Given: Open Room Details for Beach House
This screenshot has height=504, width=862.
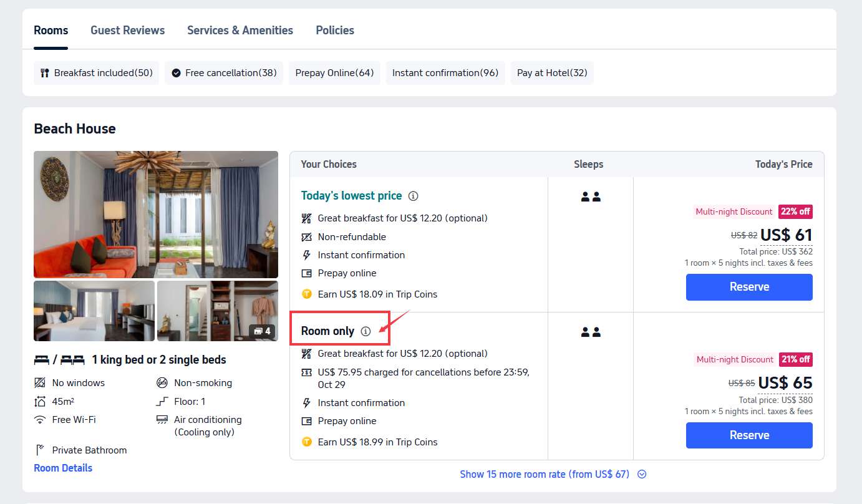Looking at the screenshot, I should tap(62, 467).
